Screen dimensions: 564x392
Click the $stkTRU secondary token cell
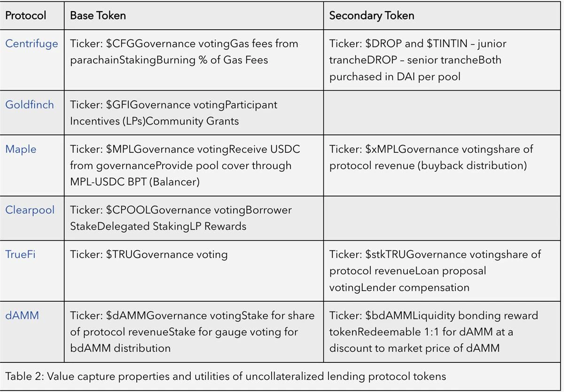[435, 270]
